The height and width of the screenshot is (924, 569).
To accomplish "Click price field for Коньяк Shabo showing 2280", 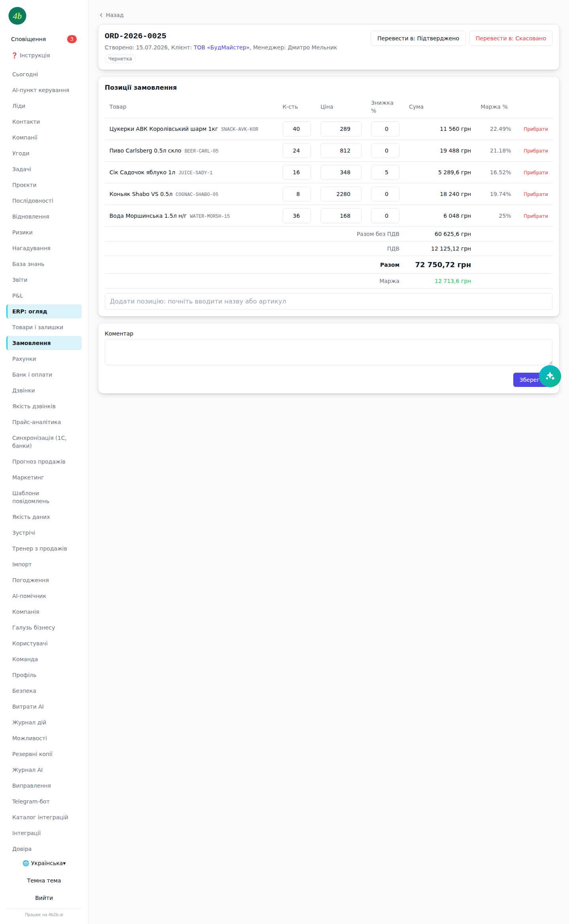I will 341,194.
